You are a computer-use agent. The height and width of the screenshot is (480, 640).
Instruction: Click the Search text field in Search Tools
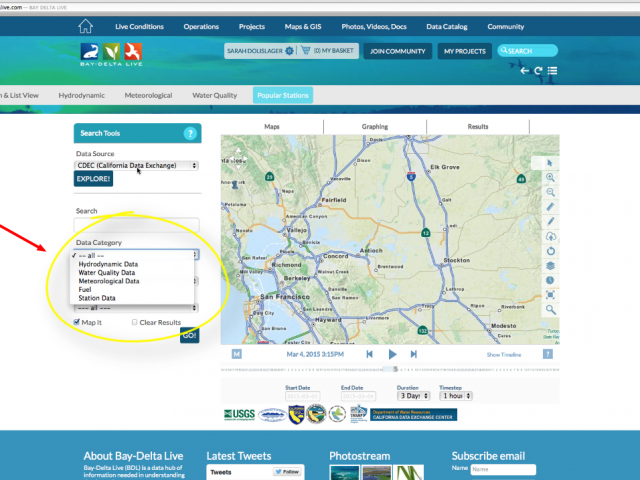tap(137, 225)
